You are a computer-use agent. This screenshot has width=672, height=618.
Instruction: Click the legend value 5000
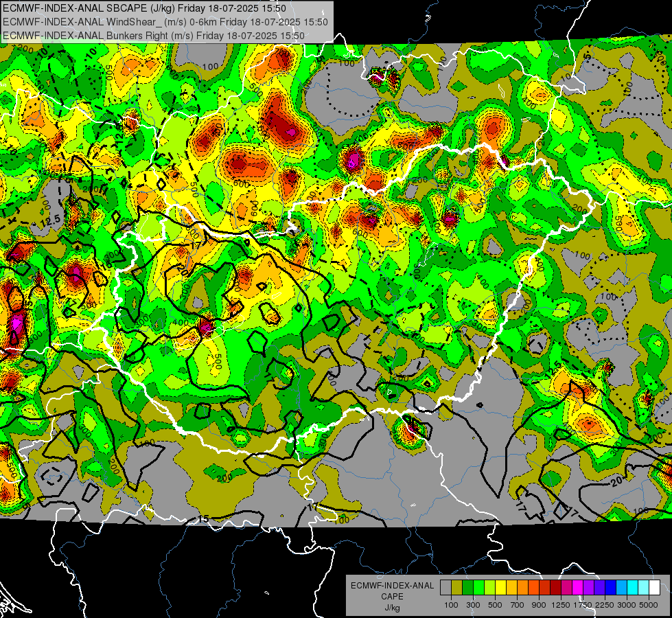click(x=649, y=605)
